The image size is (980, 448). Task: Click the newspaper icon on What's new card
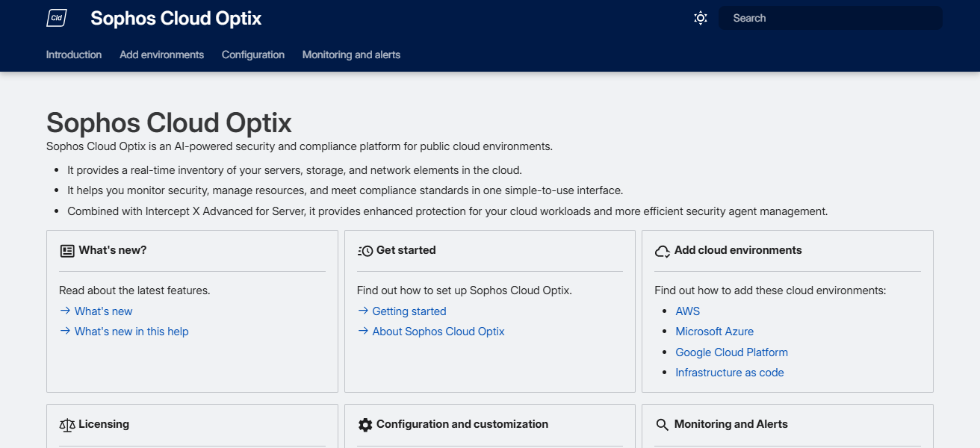pos(68,250)
